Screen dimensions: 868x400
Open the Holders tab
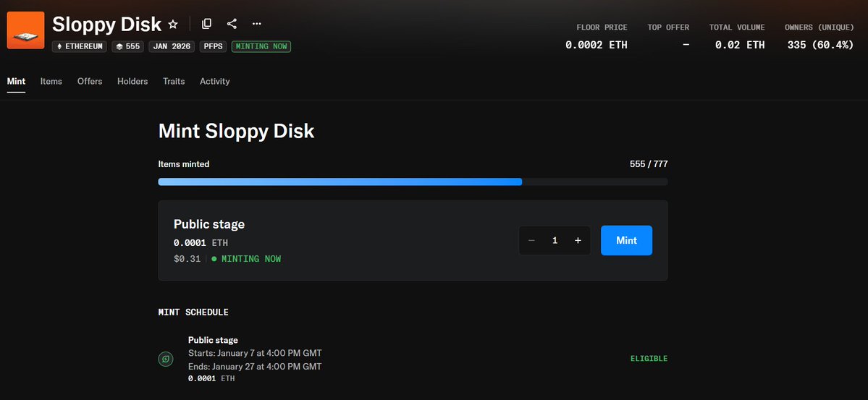point(132,81)
